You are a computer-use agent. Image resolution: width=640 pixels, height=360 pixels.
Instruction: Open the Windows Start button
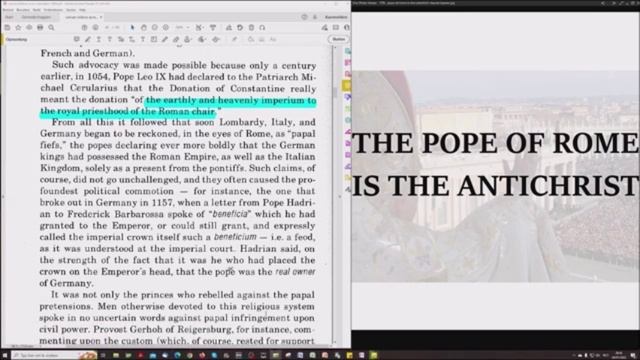point(4,356)
